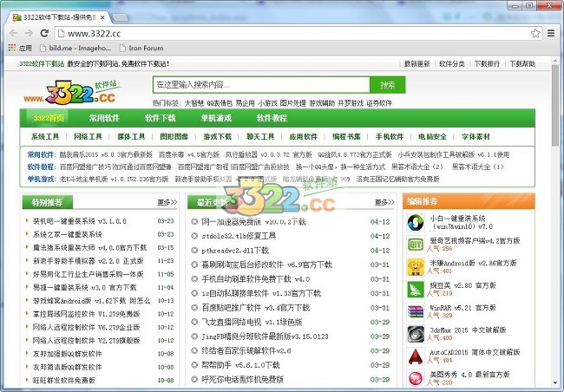The height and width of the screenshot is (392, 564).
Task: Click the address bar URL field
Action: tap(293, 34)
